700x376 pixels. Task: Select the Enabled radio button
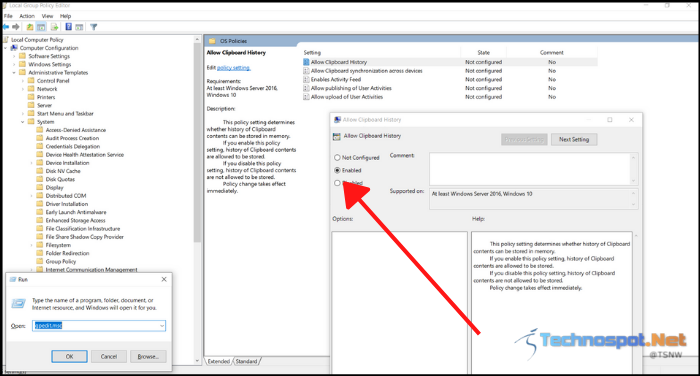point(337,170)
